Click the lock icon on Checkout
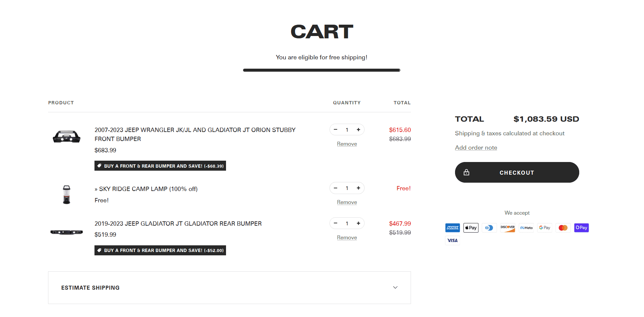The height and width of the screenshot is (317, 644). pyautogui.click(x=466, y=172)
